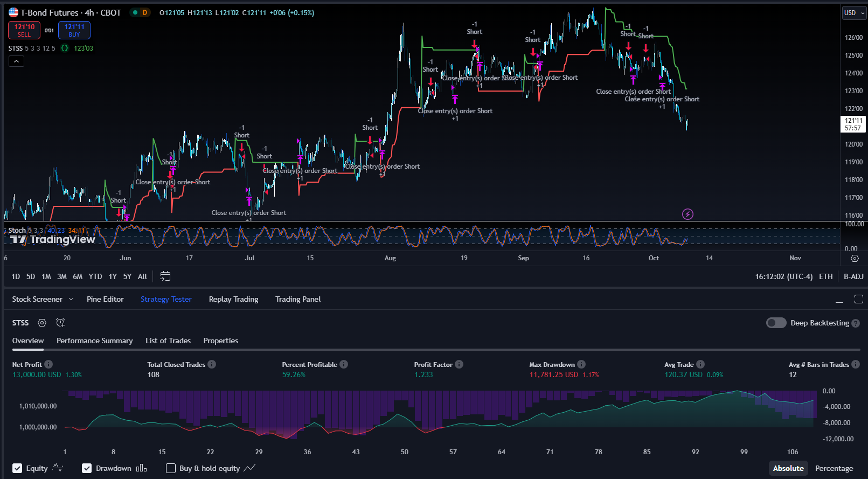
Task: Select the 3M time range
Action: [x=62, y=276]
